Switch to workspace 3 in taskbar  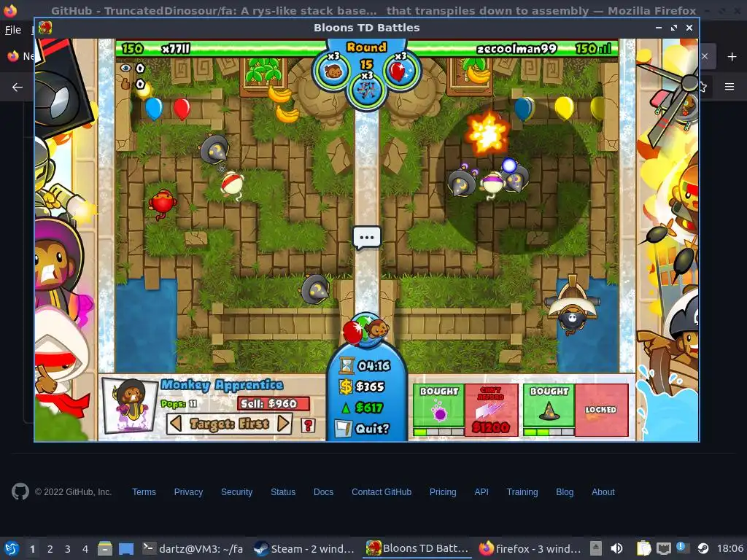click(68, 549)
